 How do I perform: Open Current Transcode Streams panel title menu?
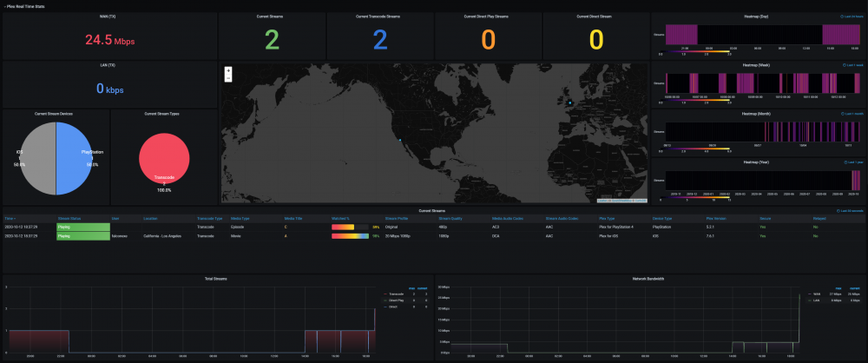coord(378,16)
